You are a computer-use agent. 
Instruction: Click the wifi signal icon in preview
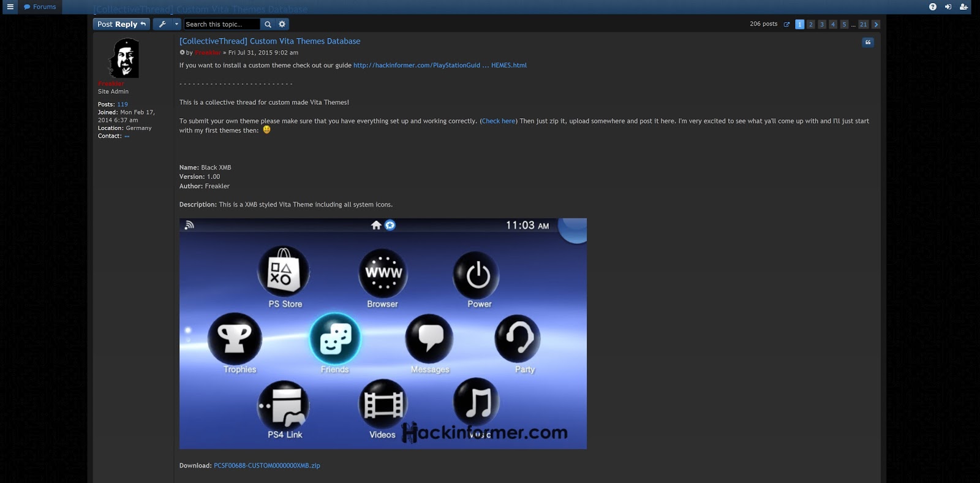point(189,225)
